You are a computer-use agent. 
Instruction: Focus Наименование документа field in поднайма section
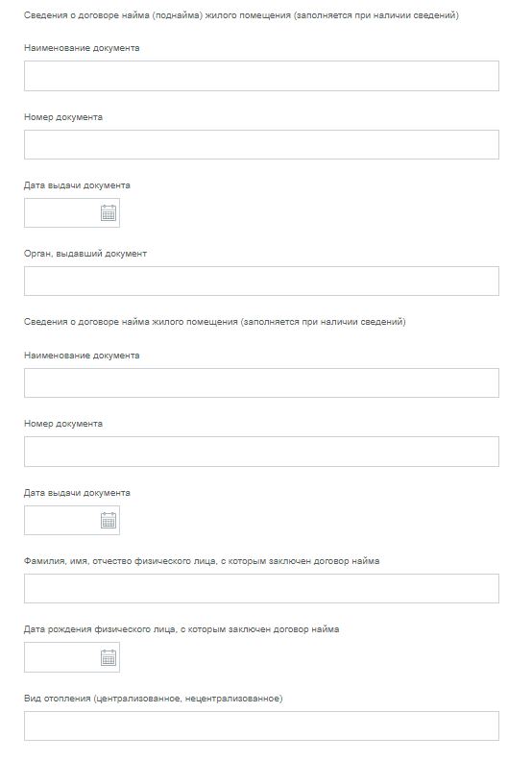[x=261, y=76]
